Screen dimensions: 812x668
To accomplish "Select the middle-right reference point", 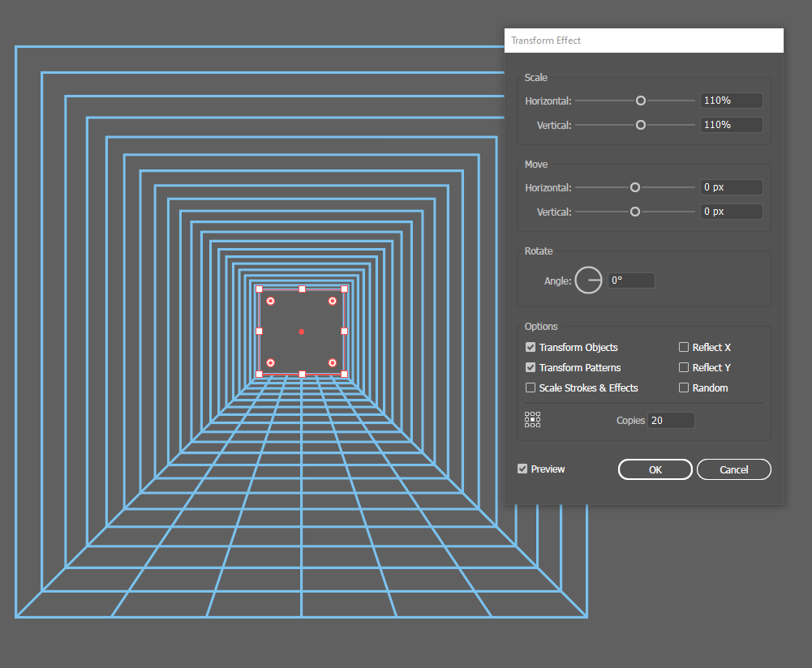I will 539,419.
